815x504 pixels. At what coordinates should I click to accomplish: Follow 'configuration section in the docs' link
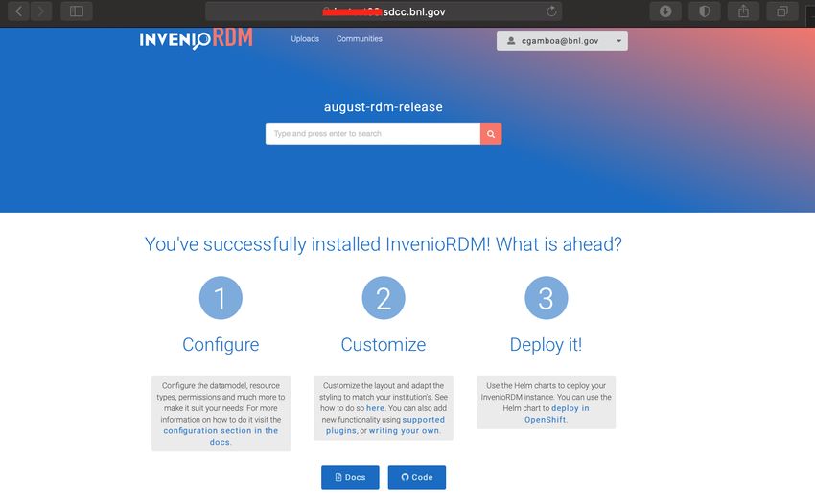[221, 436]
